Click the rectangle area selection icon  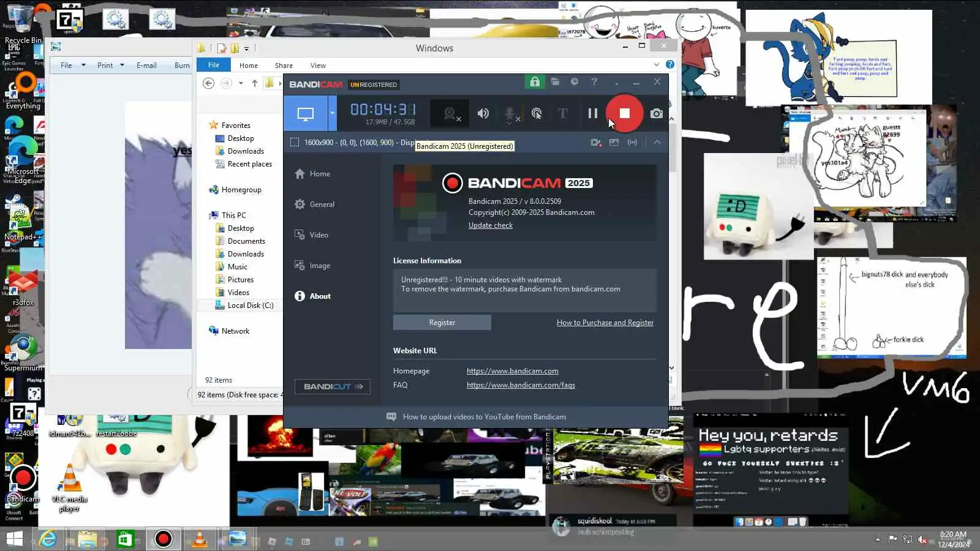click(295, 142)
